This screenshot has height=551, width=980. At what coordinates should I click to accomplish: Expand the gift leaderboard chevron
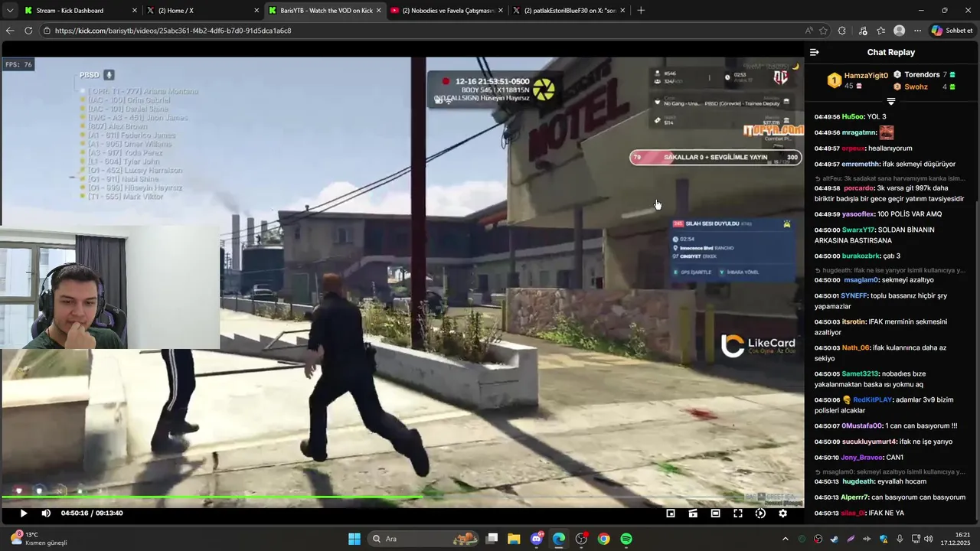(x=891, y=101)
